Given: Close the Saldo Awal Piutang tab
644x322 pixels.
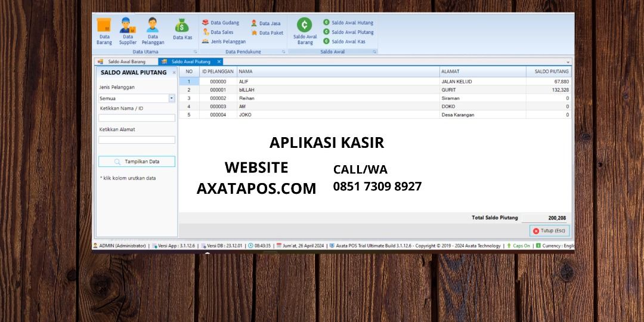Looking at the screenshot, I should click(x=219, y=61).
